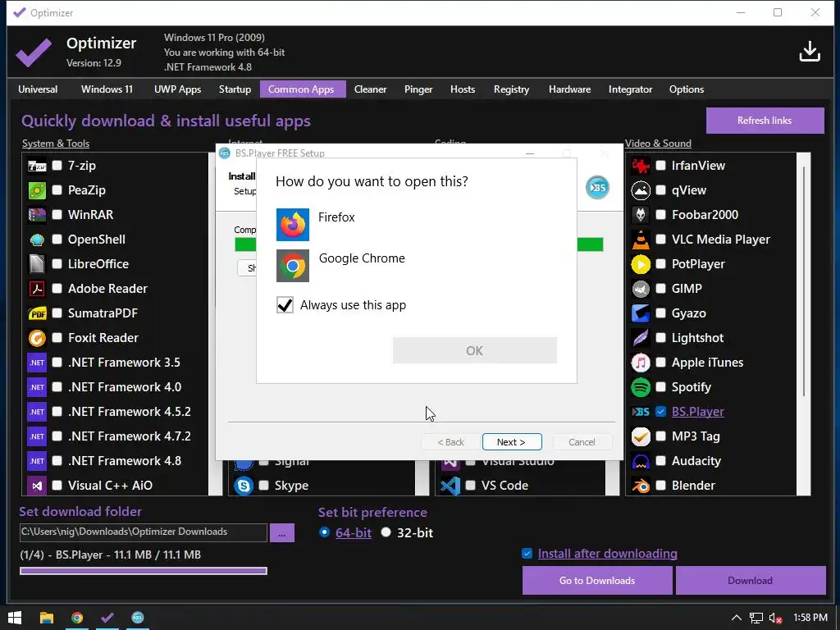Click the qView app icon
840x630 pixels.
point(641,190)
